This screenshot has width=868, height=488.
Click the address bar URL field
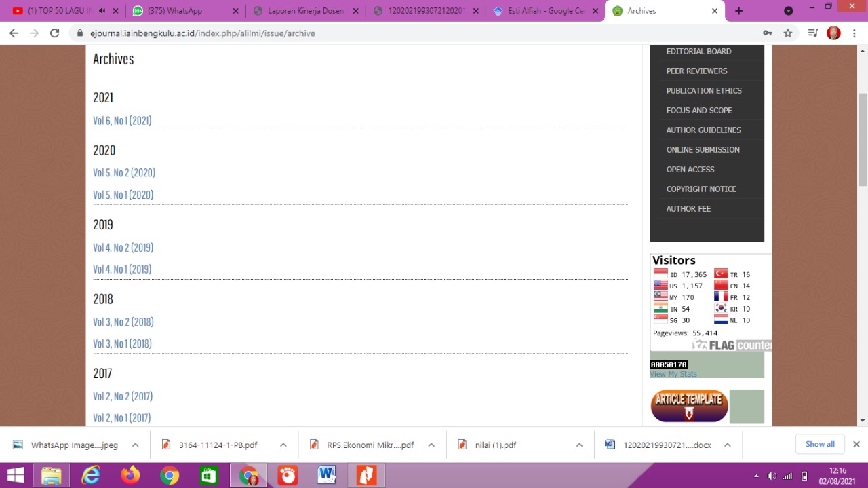[x=407, y=33]
